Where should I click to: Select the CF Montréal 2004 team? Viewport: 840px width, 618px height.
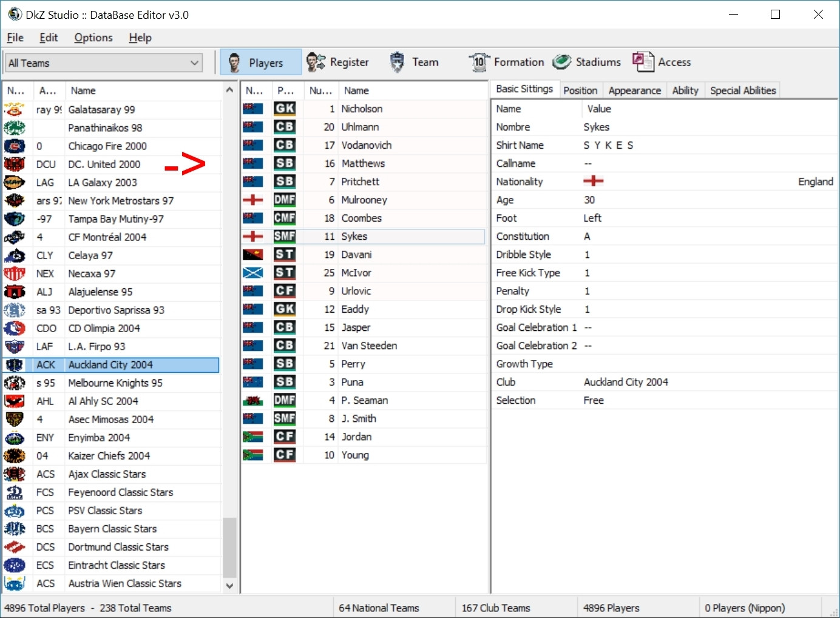112,237
